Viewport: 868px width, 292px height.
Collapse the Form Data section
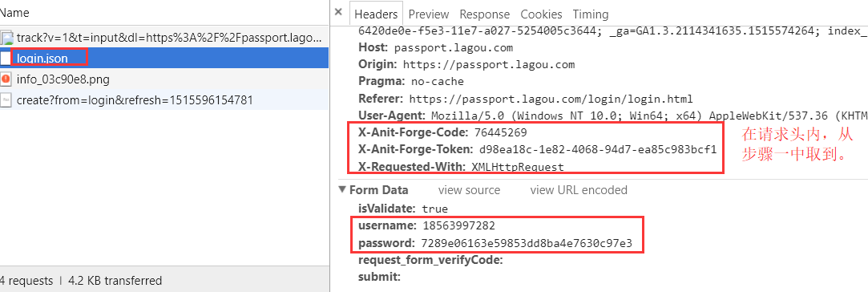pyautogui.click(x=343, y=190)
